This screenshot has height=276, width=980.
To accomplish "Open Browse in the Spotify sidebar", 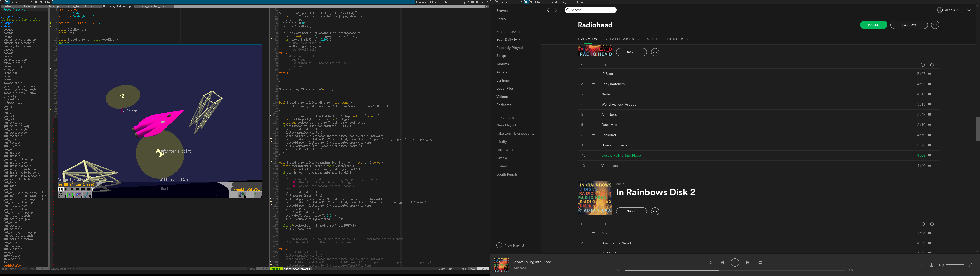I will 502,11.
